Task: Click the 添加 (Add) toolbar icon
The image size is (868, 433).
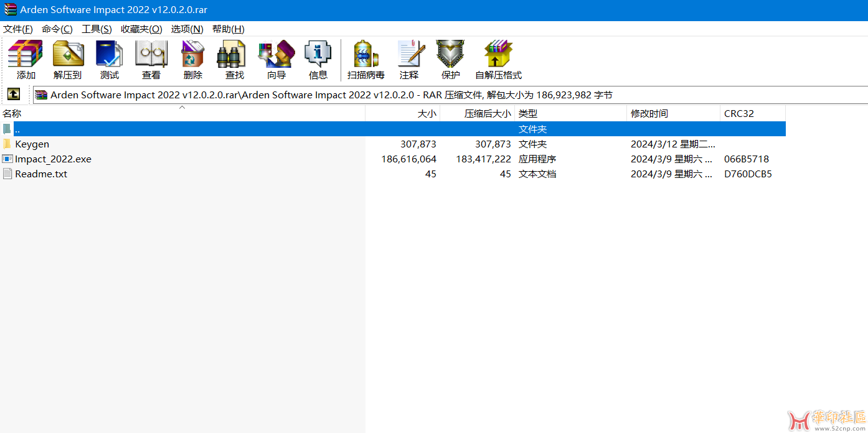Action: click(26, 54)
